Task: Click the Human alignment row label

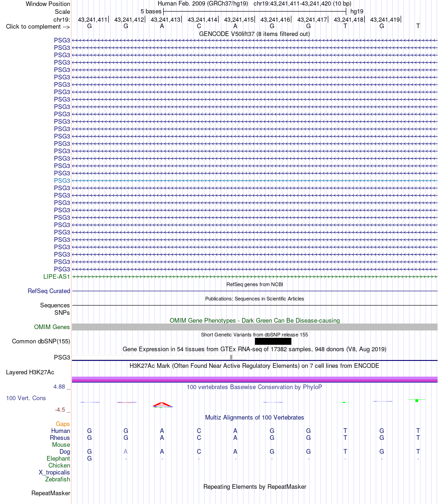Action: (x=61, y=431)
